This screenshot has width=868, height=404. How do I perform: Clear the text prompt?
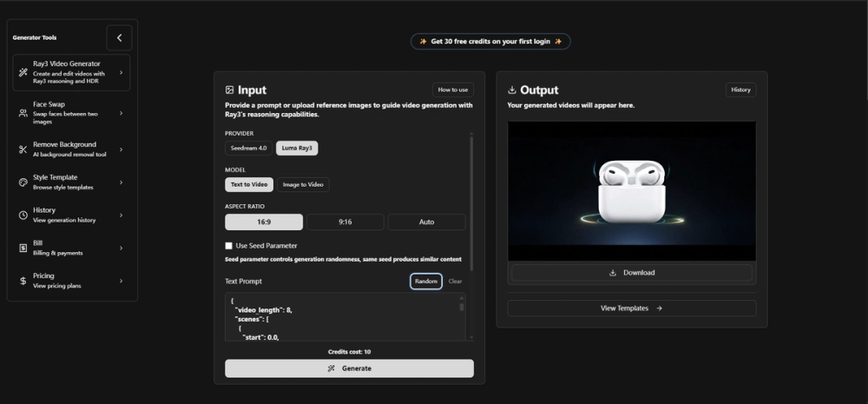[x=455, y=281]
